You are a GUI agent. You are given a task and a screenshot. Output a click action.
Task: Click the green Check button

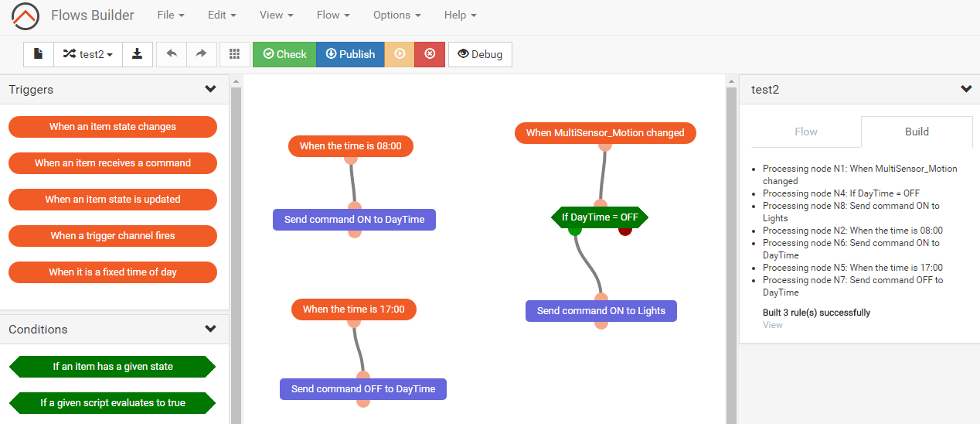click(x=284, y=54)
